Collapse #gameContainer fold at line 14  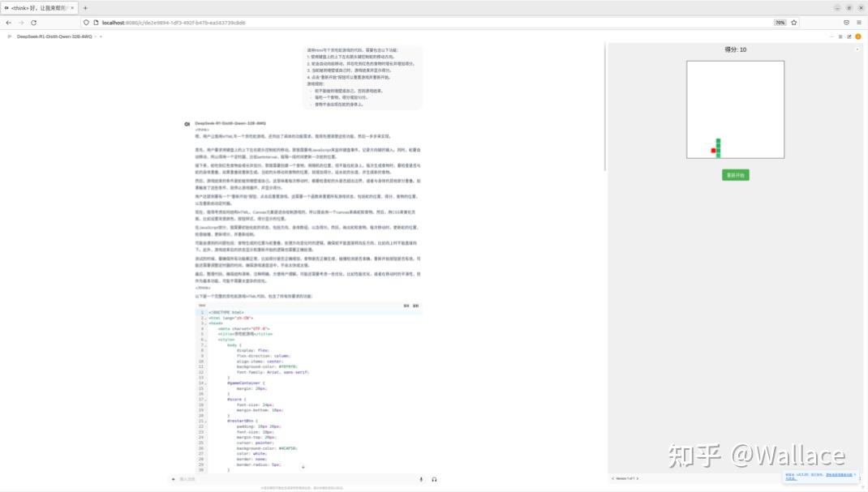(x=205, y=383)
